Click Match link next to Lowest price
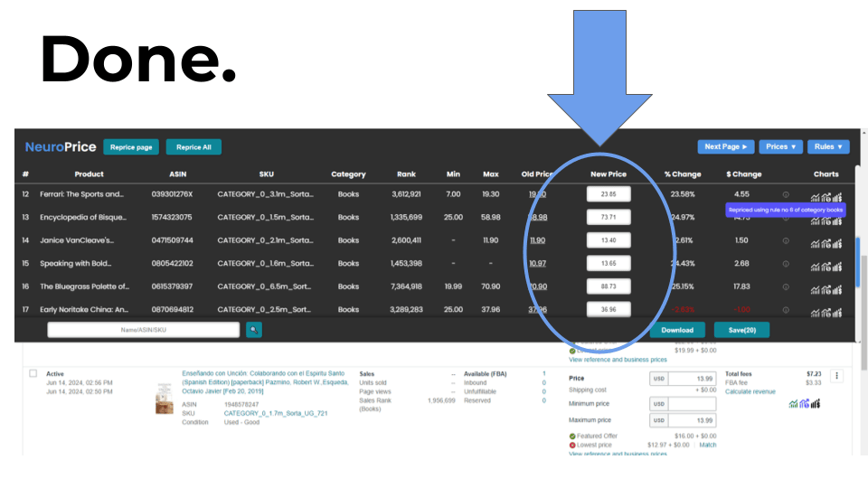 point(707,445)
